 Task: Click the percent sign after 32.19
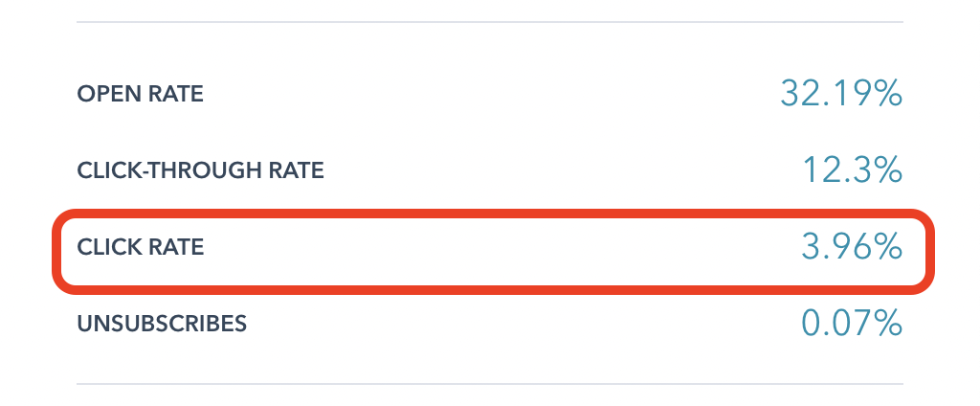(887, 93)
